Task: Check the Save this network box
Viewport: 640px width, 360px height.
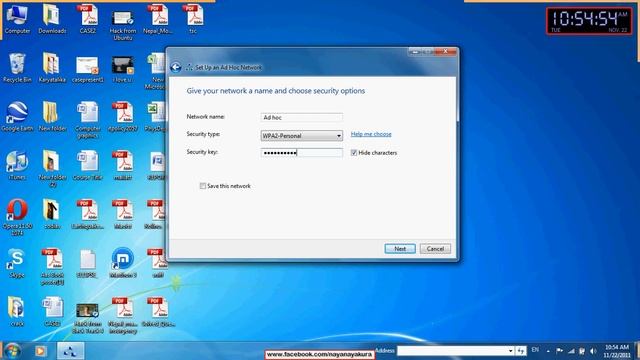Action: 202,186
